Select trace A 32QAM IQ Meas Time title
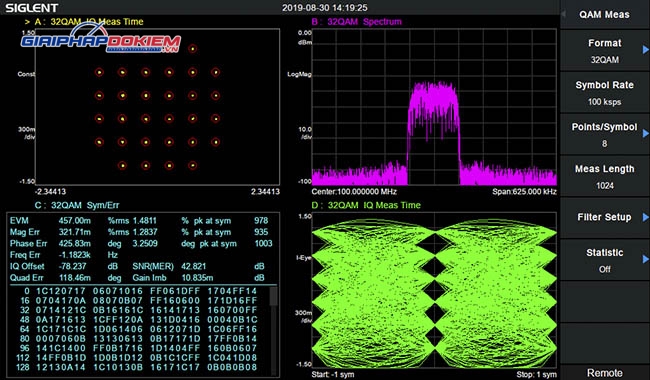 click(89, 22)
